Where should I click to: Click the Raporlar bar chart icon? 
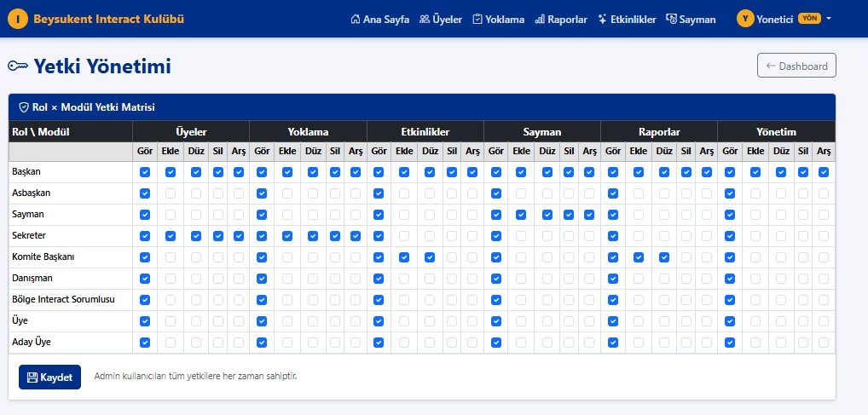point(540,19)
